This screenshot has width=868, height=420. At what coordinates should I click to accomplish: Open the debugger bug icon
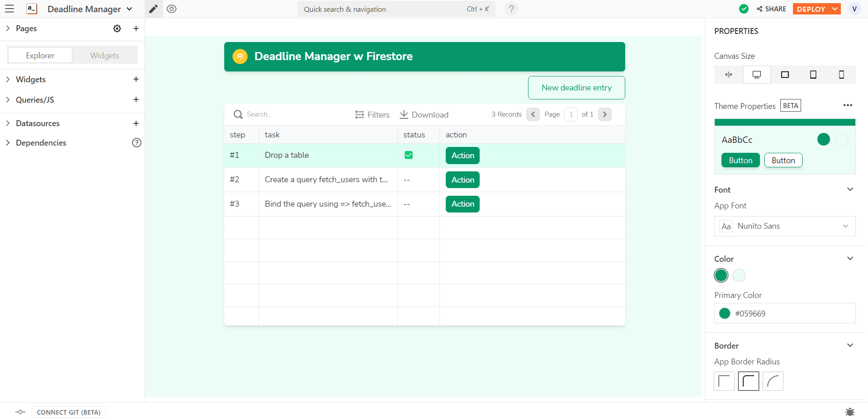click(849, 412)
